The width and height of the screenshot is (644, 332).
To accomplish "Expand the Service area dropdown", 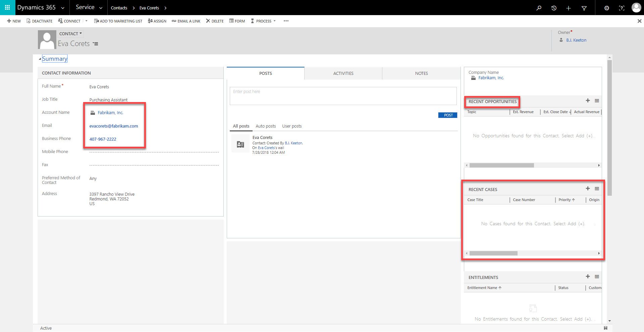I will click(100, 7).
